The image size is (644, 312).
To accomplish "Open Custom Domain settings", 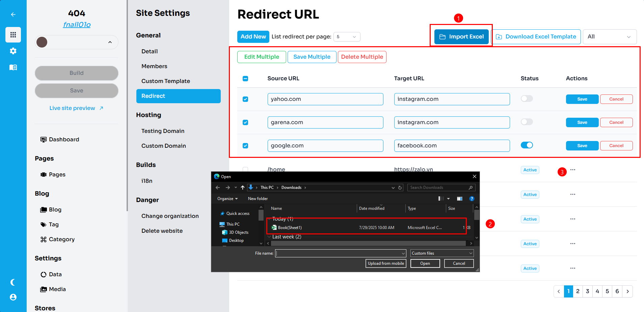I will click(164, 146).
